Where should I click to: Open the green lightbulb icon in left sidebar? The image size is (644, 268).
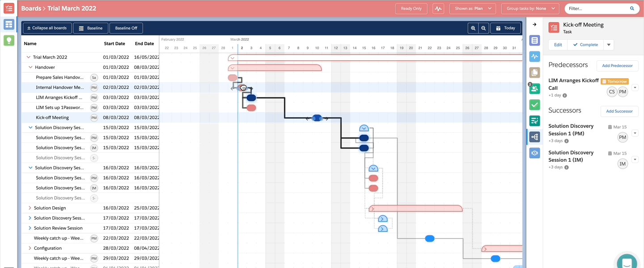pos(8,41)
